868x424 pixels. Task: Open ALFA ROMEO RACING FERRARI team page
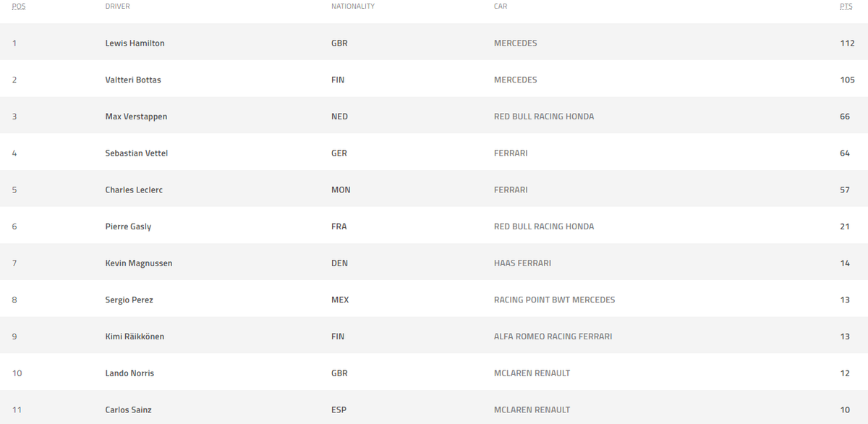(553, 336)
